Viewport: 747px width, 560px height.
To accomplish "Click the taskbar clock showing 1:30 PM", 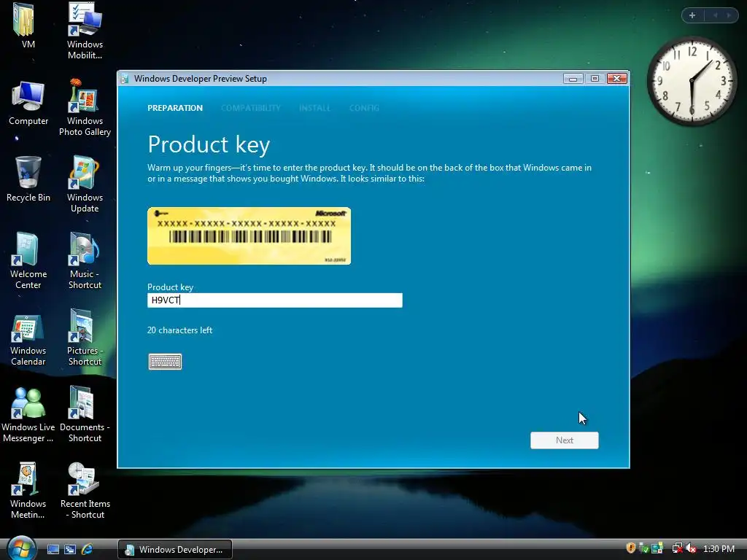I will [719, 548].
